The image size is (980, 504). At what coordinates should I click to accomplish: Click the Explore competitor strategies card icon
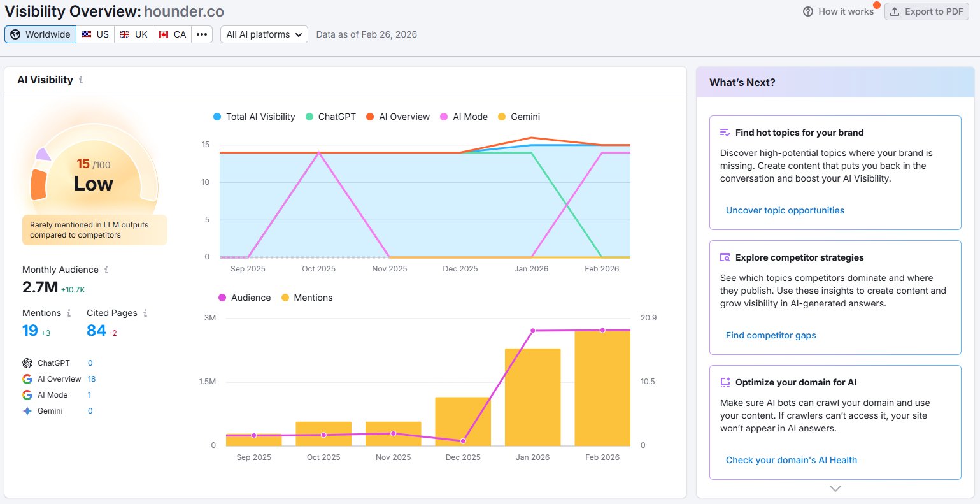click(725, 257)
